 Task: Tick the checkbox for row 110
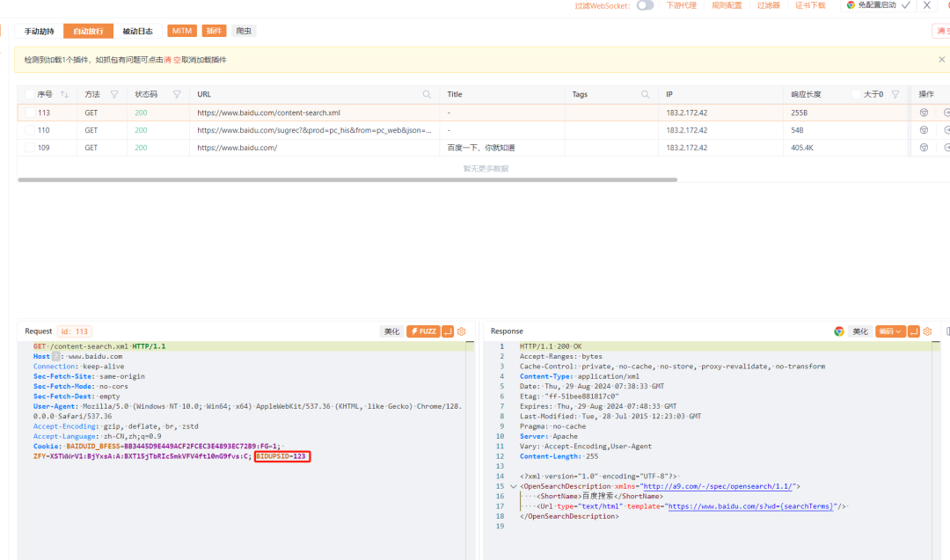29,130
